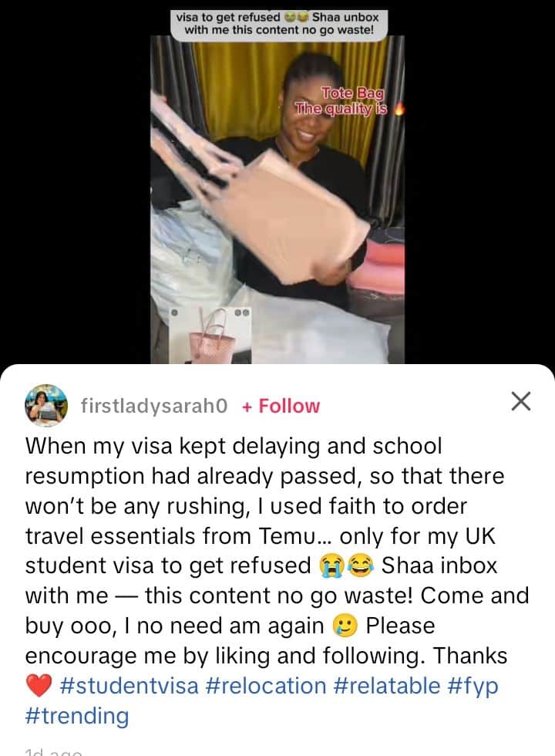
Task: Tap the fire emoji on video overlay
Action: (398, 109)
